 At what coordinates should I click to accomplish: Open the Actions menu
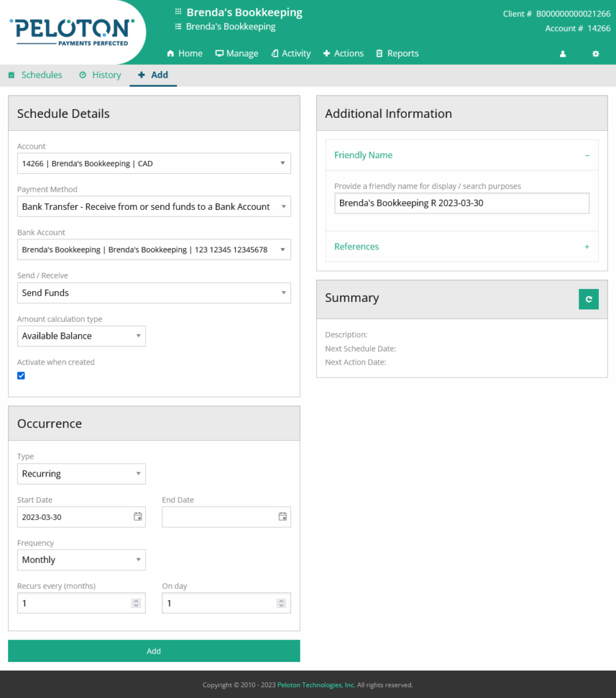(x=343, y=53)
